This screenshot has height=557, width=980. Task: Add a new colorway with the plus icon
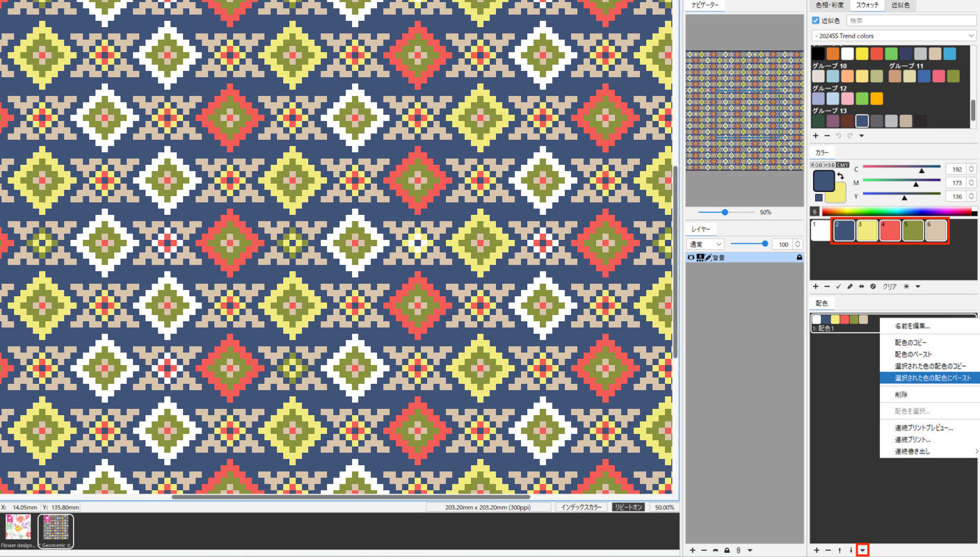816,550
